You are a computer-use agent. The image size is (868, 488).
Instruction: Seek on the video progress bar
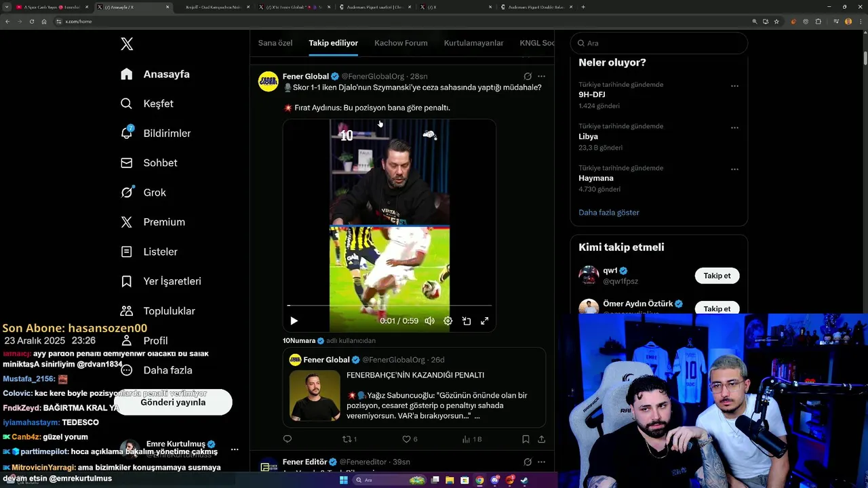[389, 306]
